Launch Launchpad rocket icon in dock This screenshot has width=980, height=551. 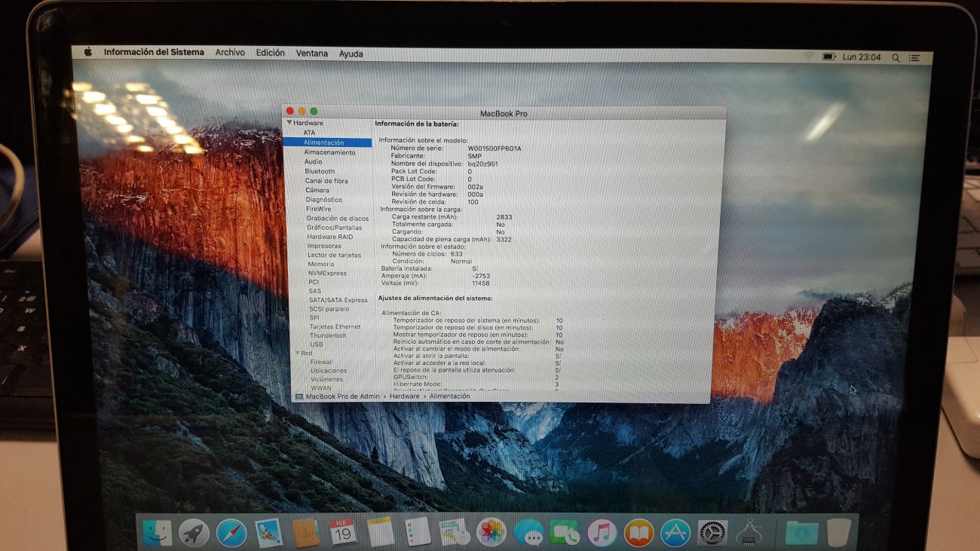194,533
